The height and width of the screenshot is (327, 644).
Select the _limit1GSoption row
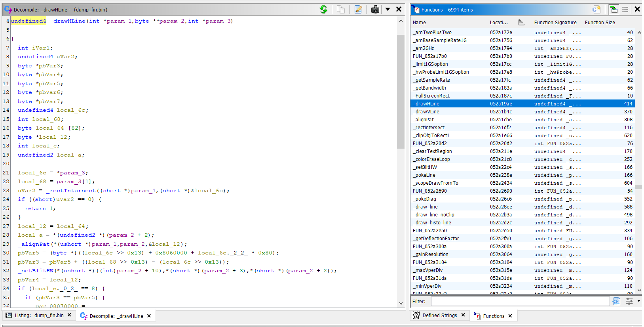pyautogui.click(x=522, y=64)
